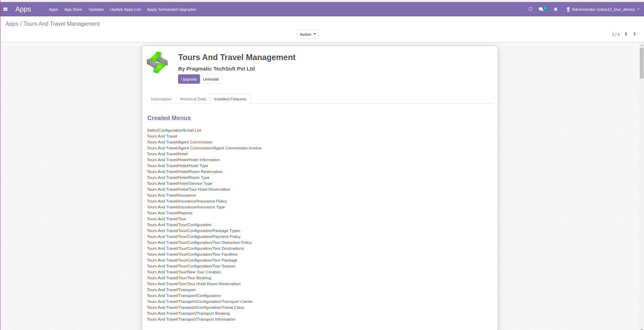This screenshot has height=330, width=644.
Task: Click the 'Hotel/Service Type' menu entry
Action: coord(179,183)
